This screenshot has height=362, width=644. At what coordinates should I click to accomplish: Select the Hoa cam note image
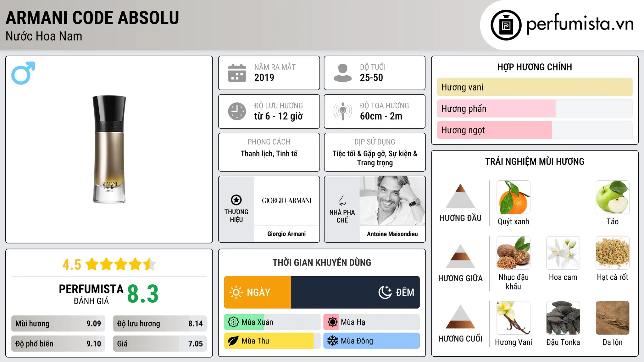(x=563, y=253)
